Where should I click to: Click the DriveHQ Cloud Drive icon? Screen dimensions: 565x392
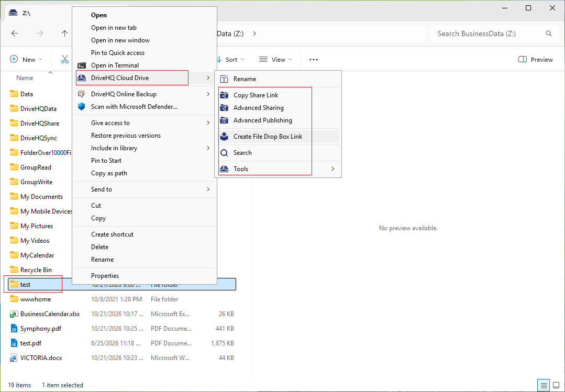[82, 78]
